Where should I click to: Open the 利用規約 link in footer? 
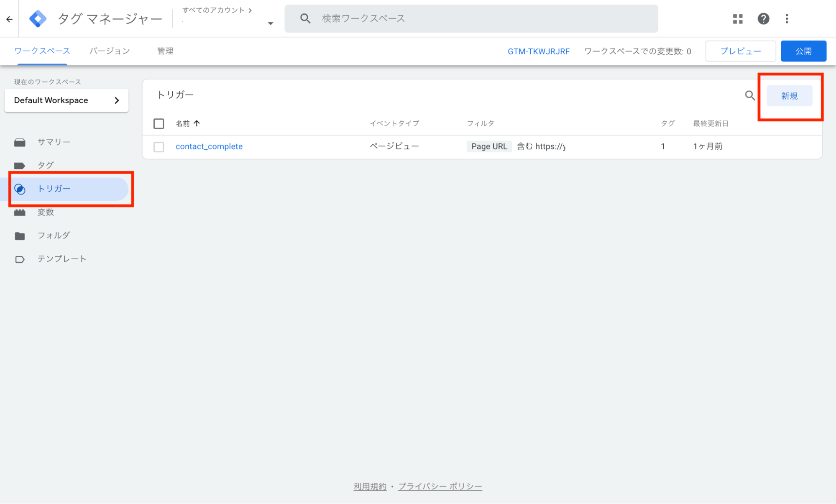click(370, 486)
